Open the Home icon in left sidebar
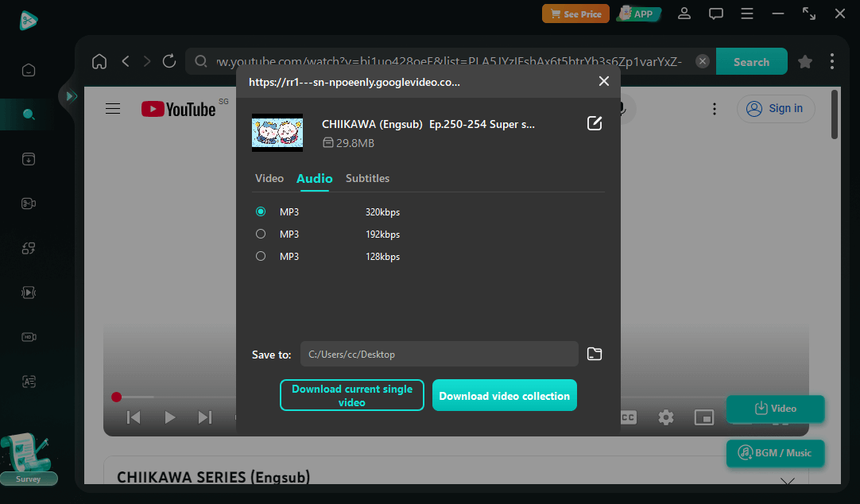The height and width of the screenshot is (504, 860). tap(29, 70)
